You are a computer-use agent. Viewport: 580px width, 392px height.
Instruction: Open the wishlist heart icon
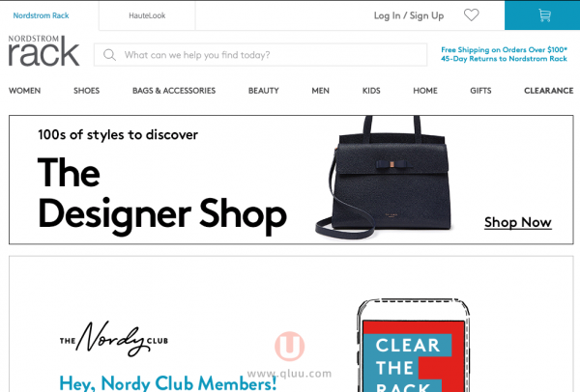(x=472, y=15)
